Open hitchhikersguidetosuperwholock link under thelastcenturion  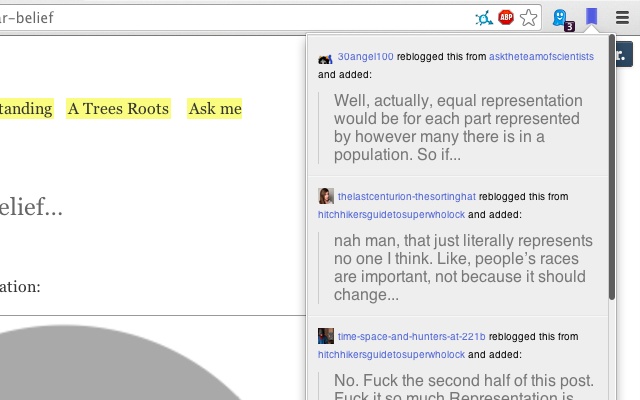coord(391,214)
